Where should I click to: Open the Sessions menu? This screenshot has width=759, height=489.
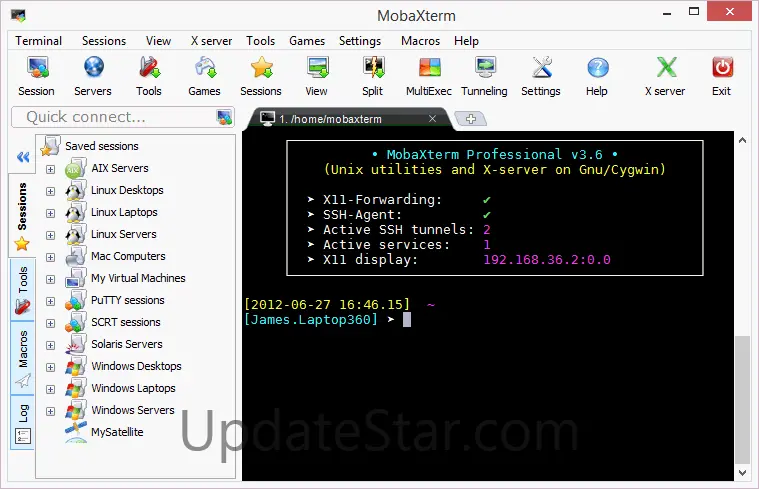(x=104, y=41)
